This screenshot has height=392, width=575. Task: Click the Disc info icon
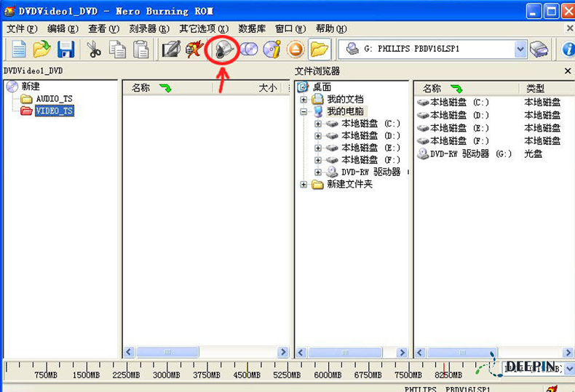272,49
